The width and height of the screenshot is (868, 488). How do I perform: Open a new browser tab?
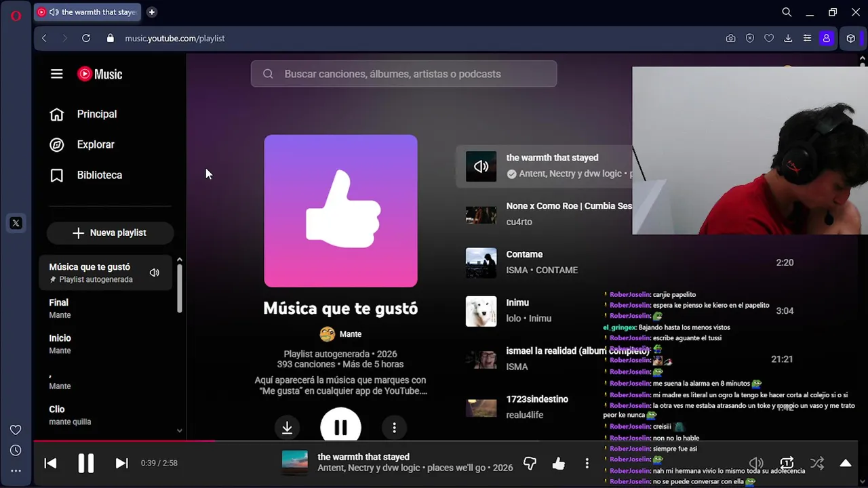[x=152, y=12]
